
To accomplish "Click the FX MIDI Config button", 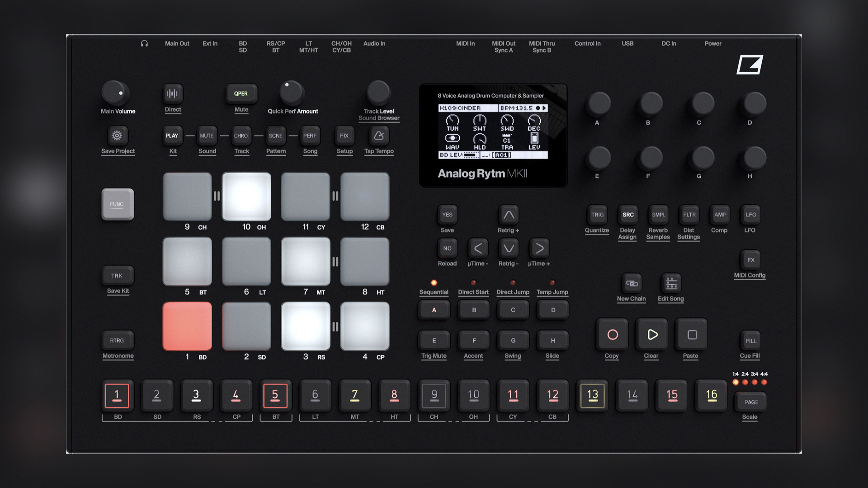I will point(750,260).
